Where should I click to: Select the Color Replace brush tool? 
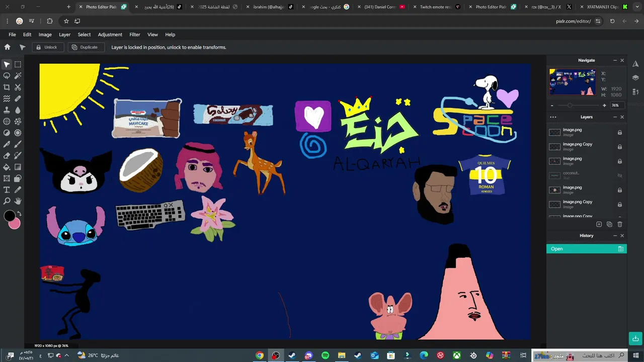click(x=18, y=155)
